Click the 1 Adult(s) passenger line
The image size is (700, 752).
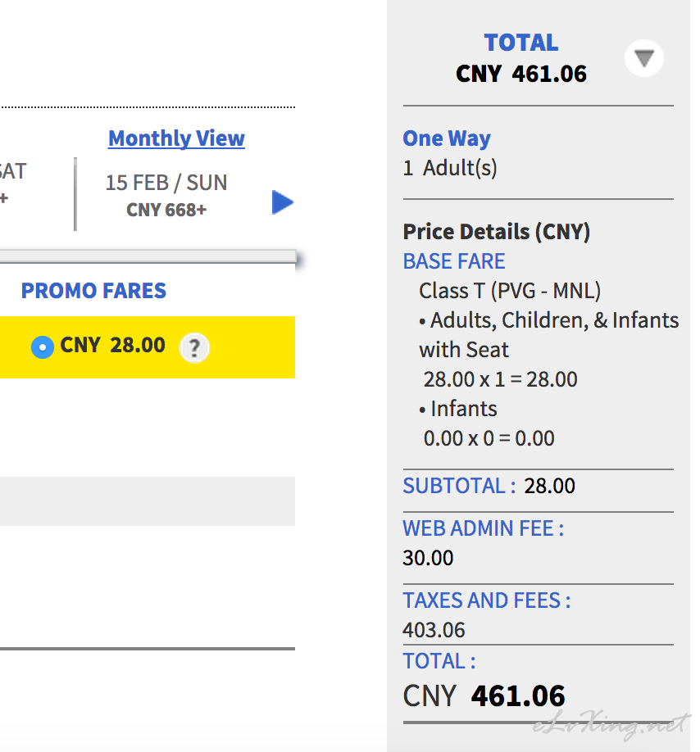coord(450,168)
